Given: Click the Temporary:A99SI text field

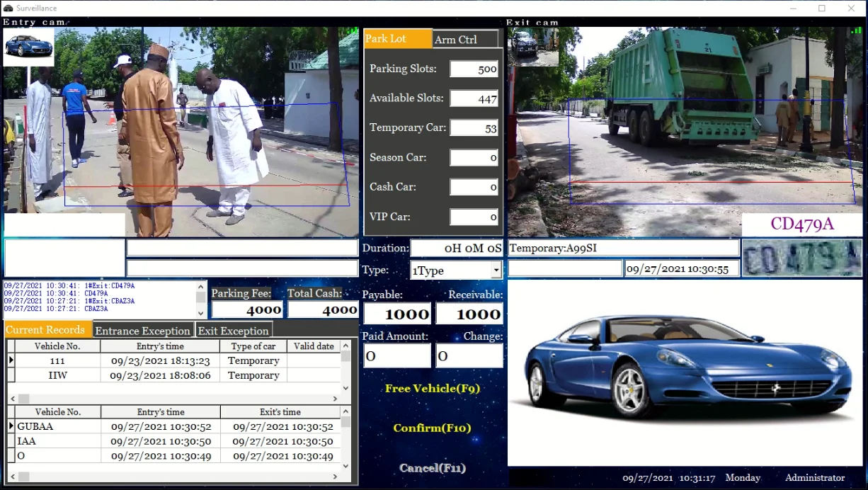Looking at the screenshot, I should click(624, 249).
